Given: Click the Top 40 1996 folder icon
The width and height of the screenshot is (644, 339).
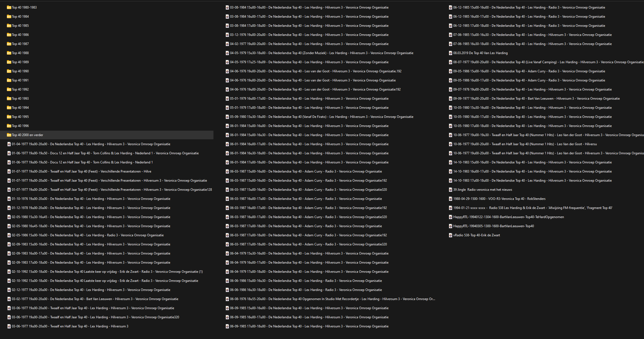Looking at the screenshot, I should tap(9, 126).
